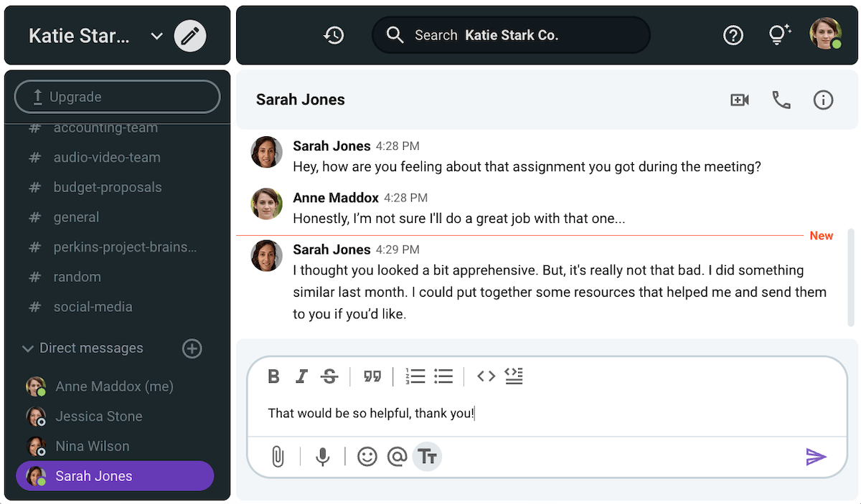The height and width of the screenshot is (504, 861).
Task: Click the search Katie Stark Co. field
Action: coord(511,35)
